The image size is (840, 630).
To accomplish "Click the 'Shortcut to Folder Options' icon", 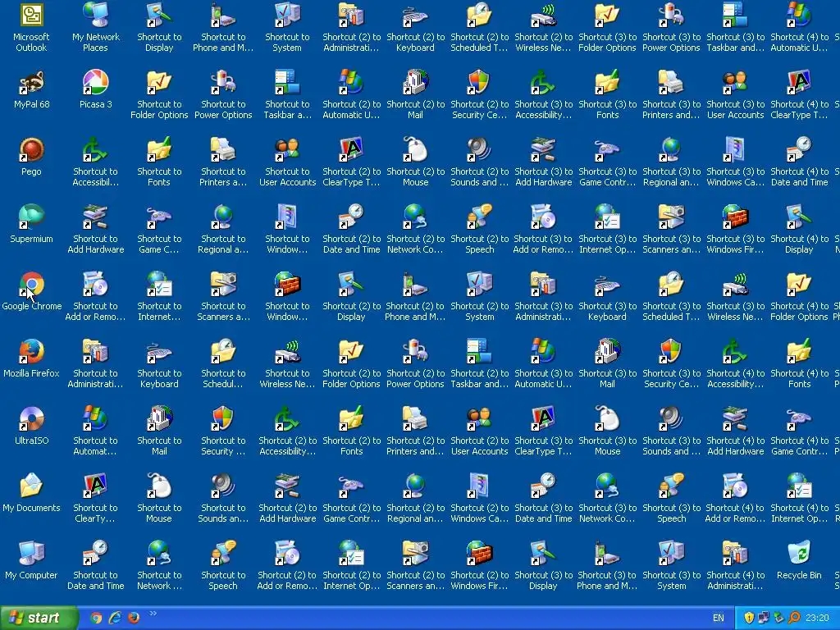I will [x=159, y=83].
